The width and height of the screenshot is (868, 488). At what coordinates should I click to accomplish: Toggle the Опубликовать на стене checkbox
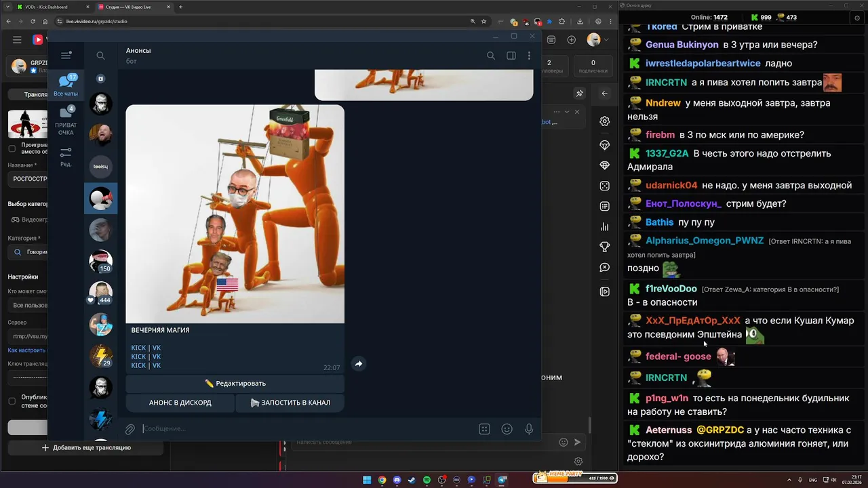point(12,401)
